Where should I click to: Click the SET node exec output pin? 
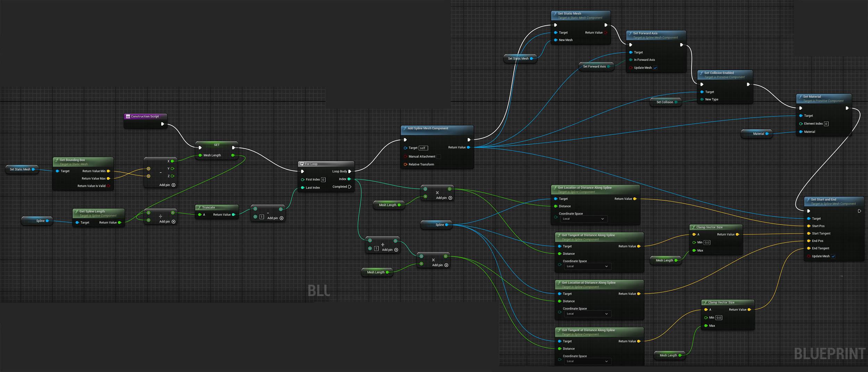click(x=233, y=148)
